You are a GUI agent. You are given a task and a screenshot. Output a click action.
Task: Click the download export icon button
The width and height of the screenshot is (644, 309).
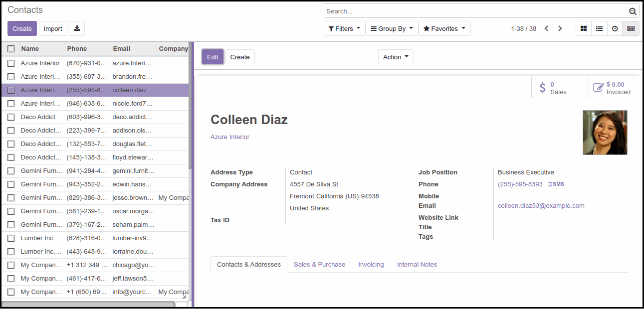coord(77,28)
